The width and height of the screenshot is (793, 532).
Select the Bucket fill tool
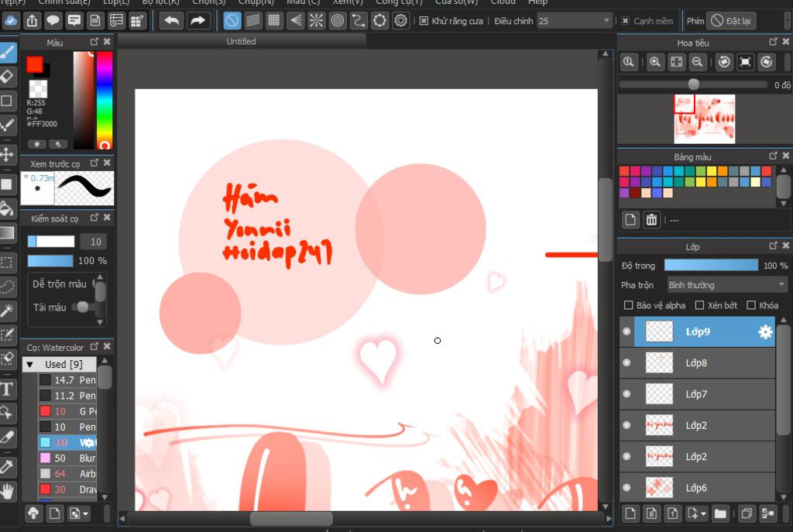coord(7,208)
